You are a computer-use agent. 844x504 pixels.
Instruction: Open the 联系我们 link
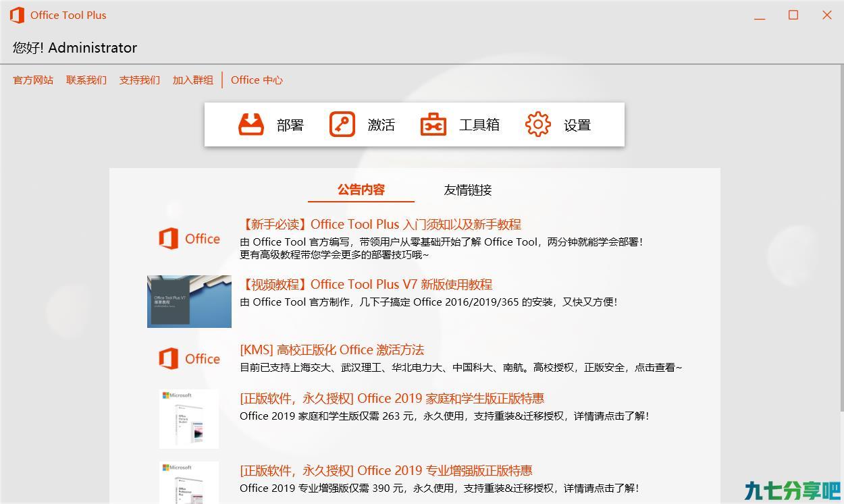pos(86,80)
